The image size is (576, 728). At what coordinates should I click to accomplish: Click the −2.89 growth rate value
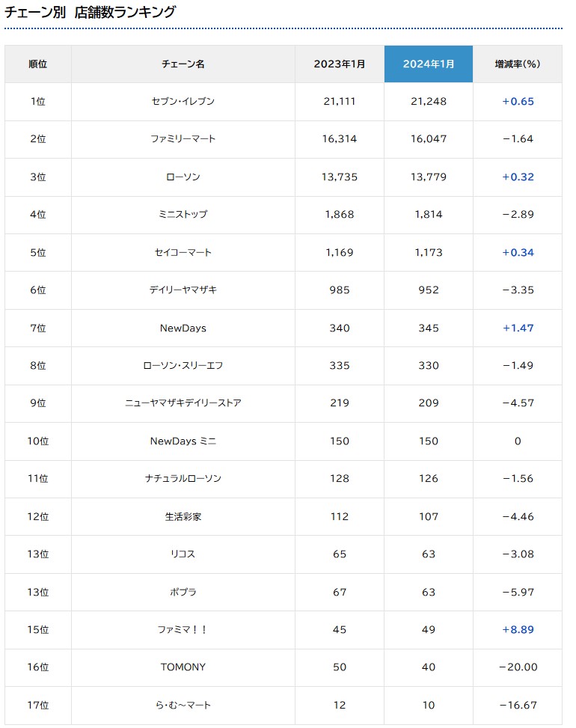[x=518, y=215]
